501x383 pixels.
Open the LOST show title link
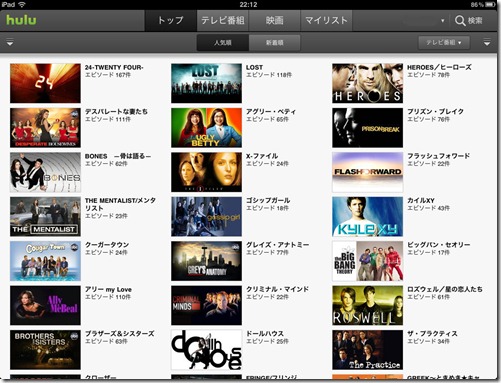pyautogui.click(x=254, y=67)
